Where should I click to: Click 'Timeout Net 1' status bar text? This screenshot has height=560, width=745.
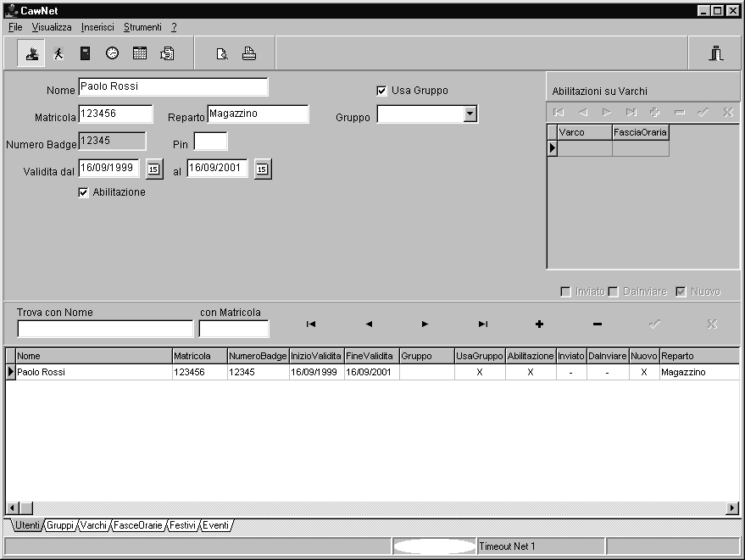click(x=507, y=546)
